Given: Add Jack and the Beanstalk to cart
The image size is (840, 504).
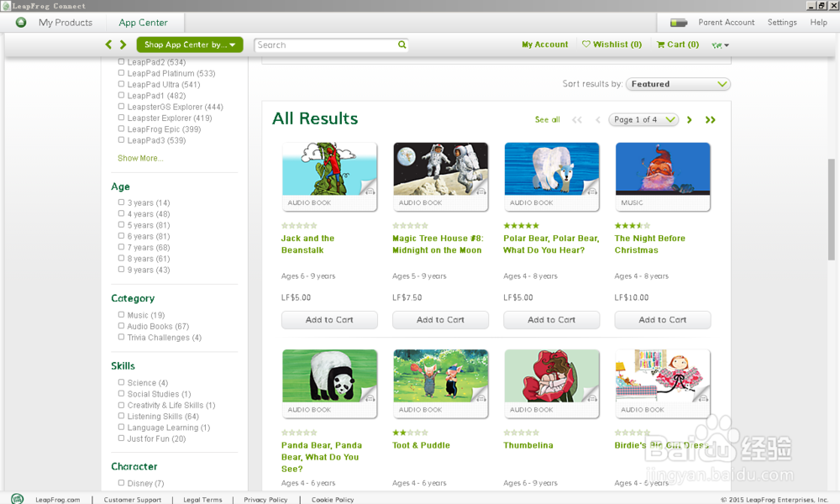Looking at the screenshot, I should click(329, 320).
